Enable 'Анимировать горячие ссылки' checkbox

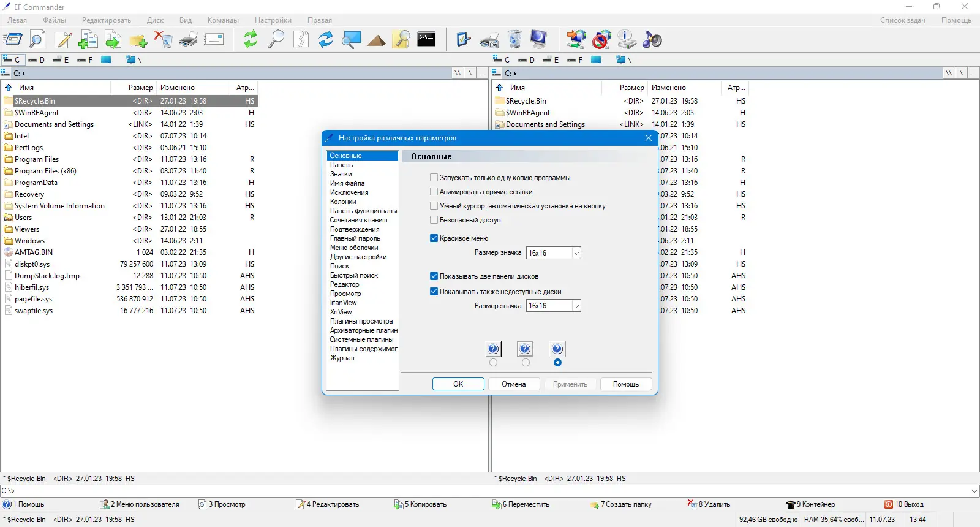coord(434,192)
